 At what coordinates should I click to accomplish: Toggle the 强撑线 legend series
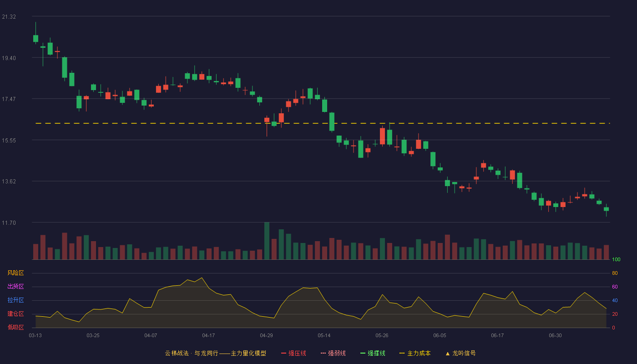(x=373, y=353)
